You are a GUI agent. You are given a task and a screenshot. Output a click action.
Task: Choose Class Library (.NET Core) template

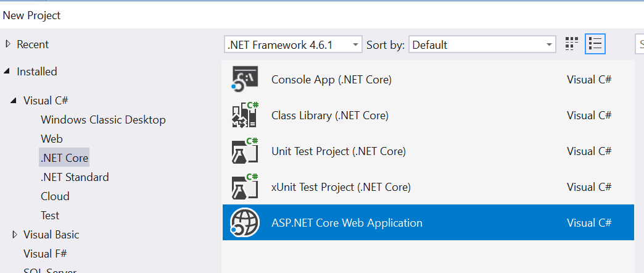(429, 115)
